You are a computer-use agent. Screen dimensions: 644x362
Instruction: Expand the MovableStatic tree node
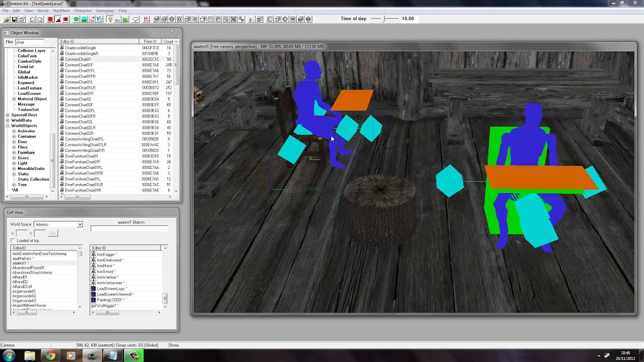tap(14, 169)
